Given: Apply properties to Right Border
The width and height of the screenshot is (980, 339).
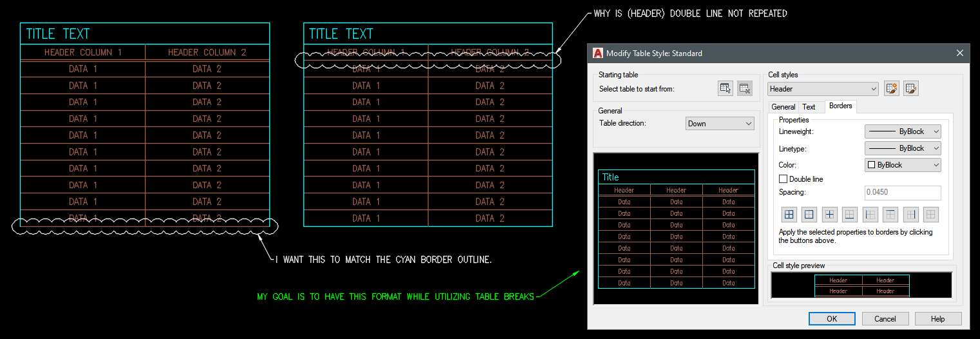Looking at the screenshot, I should (x=910, y=215).
